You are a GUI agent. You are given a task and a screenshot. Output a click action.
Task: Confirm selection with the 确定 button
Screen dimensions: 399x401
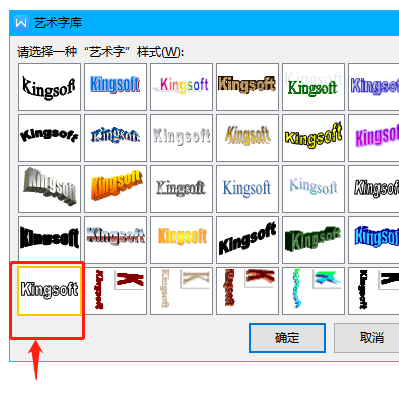(287, 338)
